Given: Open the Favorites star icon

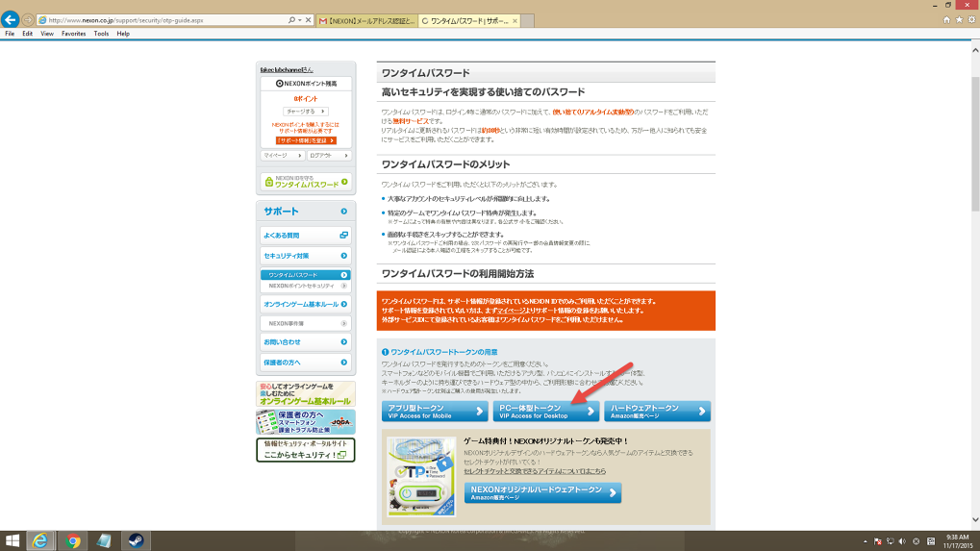Looking at the screenshot, I should 959,19.
